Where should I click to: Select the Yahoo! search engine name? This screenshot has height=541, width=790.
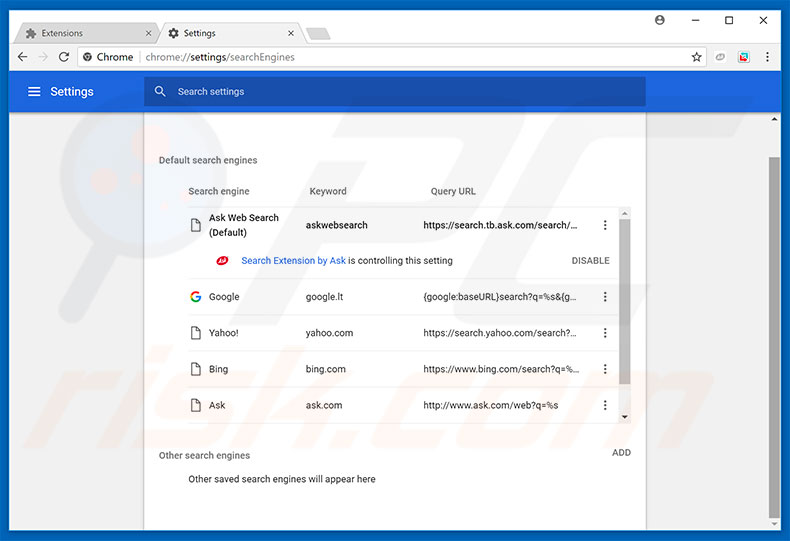pos(224,333)
